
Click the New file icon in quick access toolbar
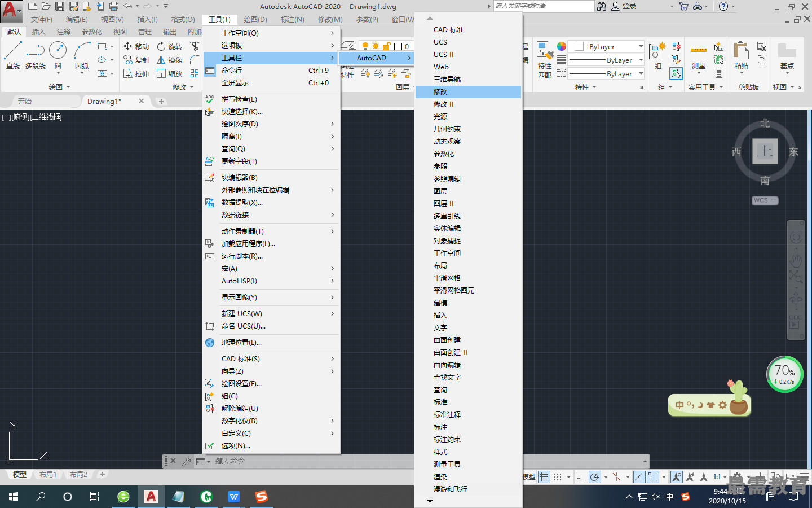pos(32,6)
